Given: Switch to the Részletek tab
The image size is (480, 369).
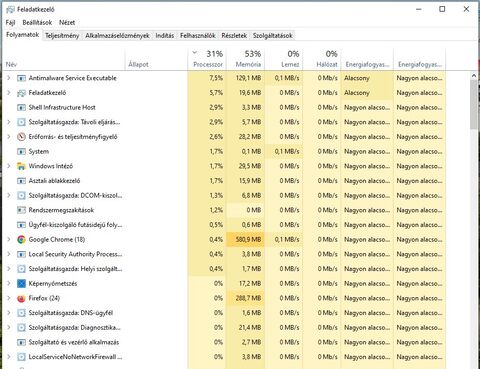Looking at the screenshot, I should pyautogui.click(x=234, y=36).
